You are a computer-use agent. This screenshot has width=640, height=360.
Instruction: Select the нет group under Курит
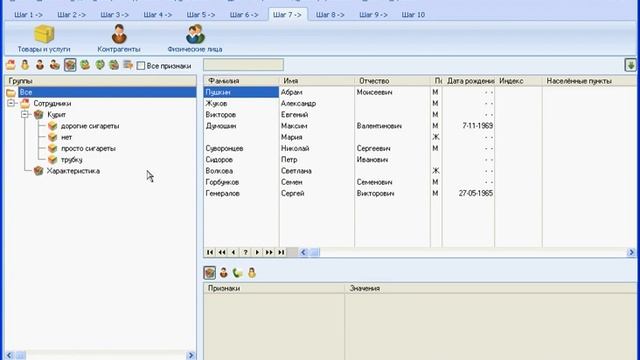[67, 137]
